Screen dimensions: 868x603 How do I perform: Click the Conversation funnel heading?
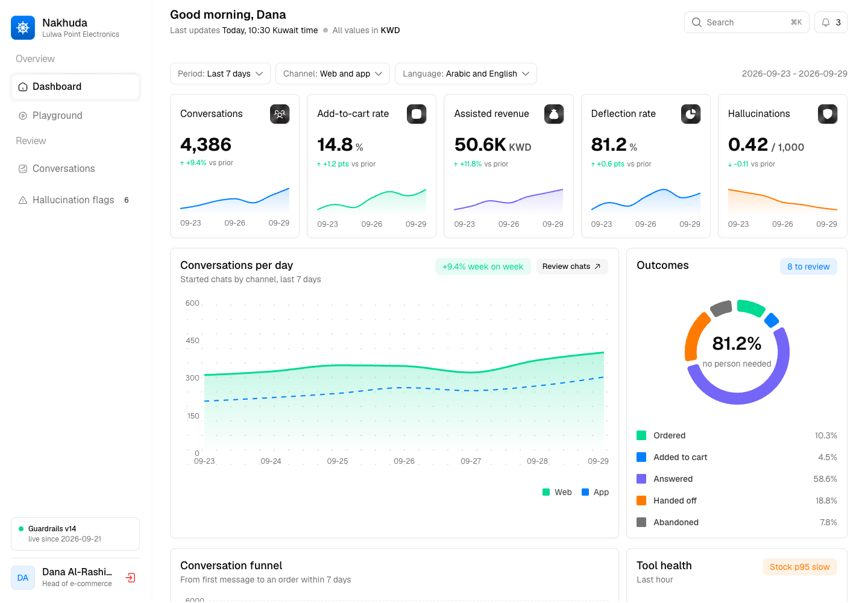[x=231, y=566]
